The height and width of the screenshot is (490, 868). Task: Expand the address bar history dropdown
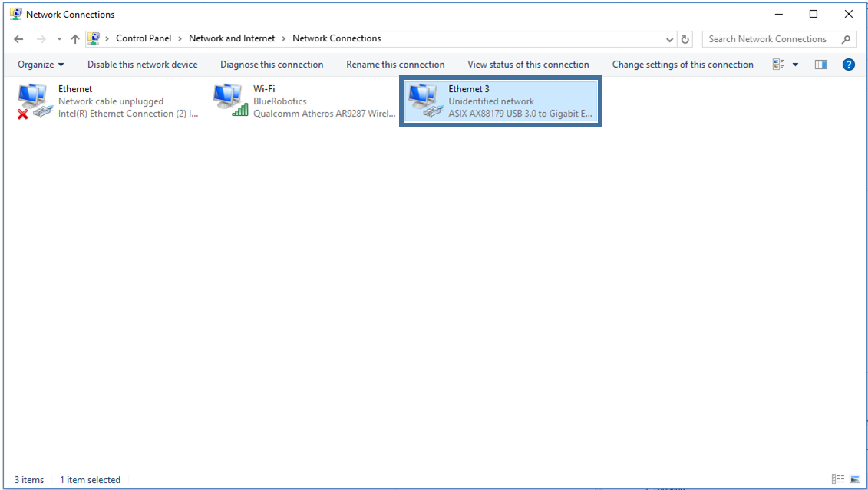(669, 39)
